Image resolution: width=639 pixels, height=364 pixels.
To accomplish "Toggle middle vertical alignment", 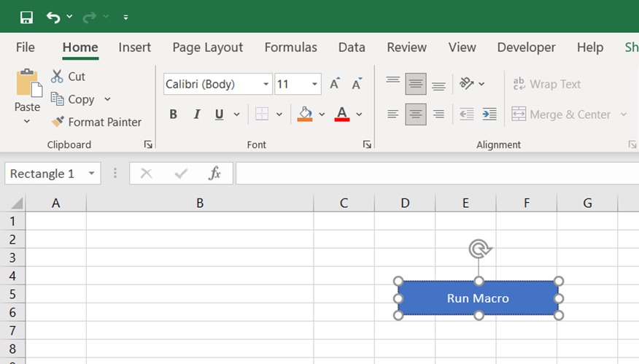I will coord(416,84).
